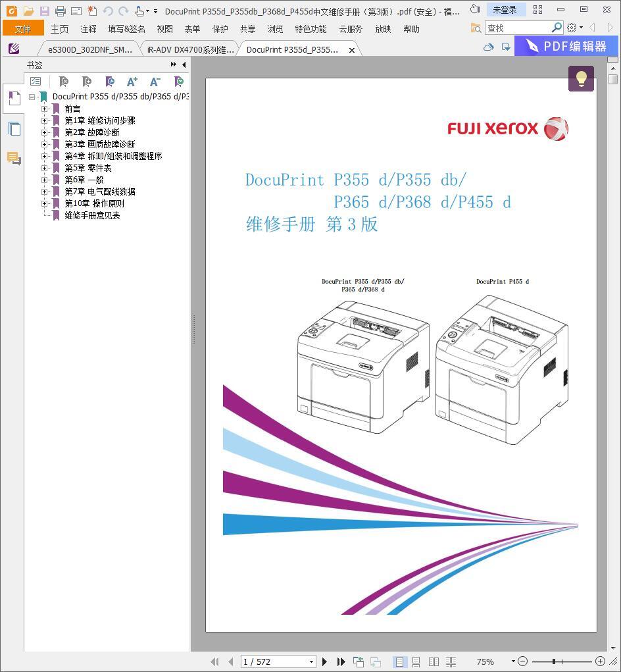Click the cloud sync icon near tabs
This screenshot has height=672, width=621.
(488, 47)
